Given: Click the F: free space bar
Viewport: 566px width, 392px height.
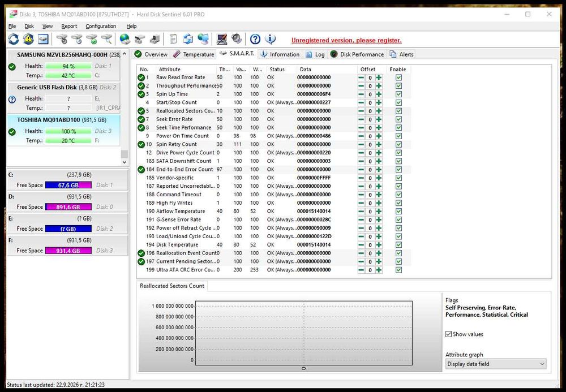Looking at the screenshot, I should [68, 251].
